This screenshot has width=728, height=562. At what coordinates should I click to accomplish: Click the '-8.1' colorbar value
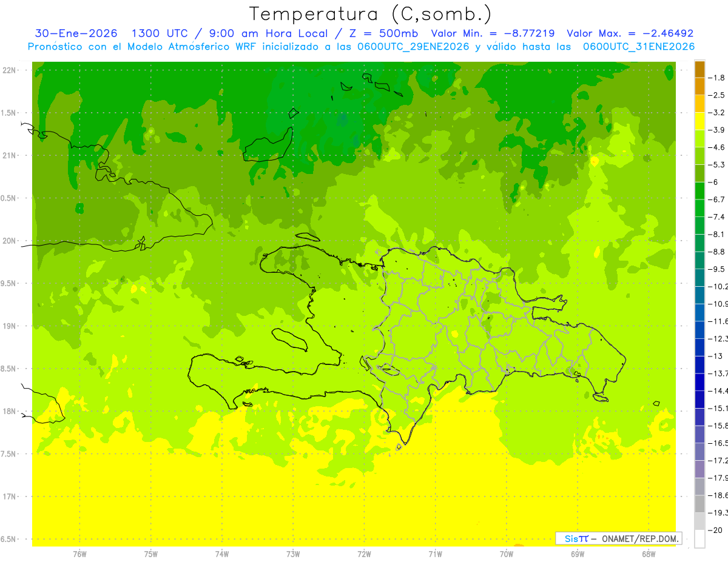tap(717, 234)
